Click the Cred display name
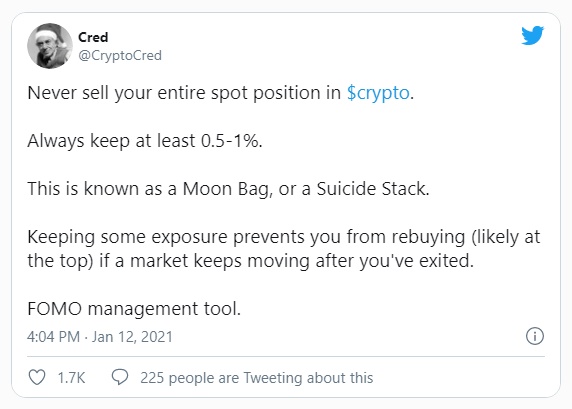The image size is (572, 409). (93, 37)
